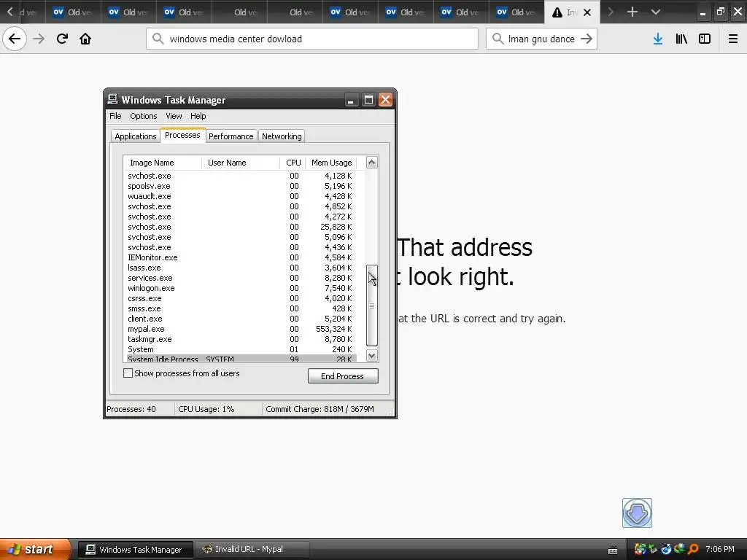Image resolution: width=747 pixels, height=560 pixels.
Task: Open the Windows start menu
Action: [x=35, y=549]
